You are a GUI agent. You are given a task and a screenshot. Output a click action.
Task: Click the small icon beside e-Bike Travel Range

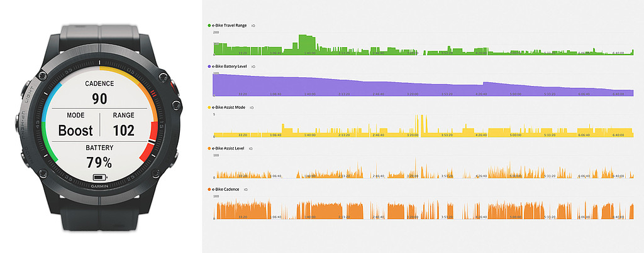click(253, 26)
